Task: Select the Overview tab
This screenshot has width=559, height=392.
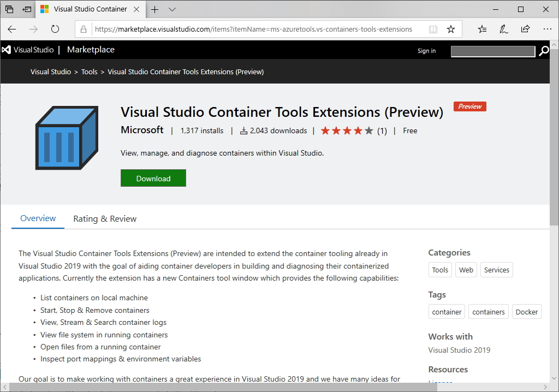Action: pyautogui.click(x=37, y=218)
